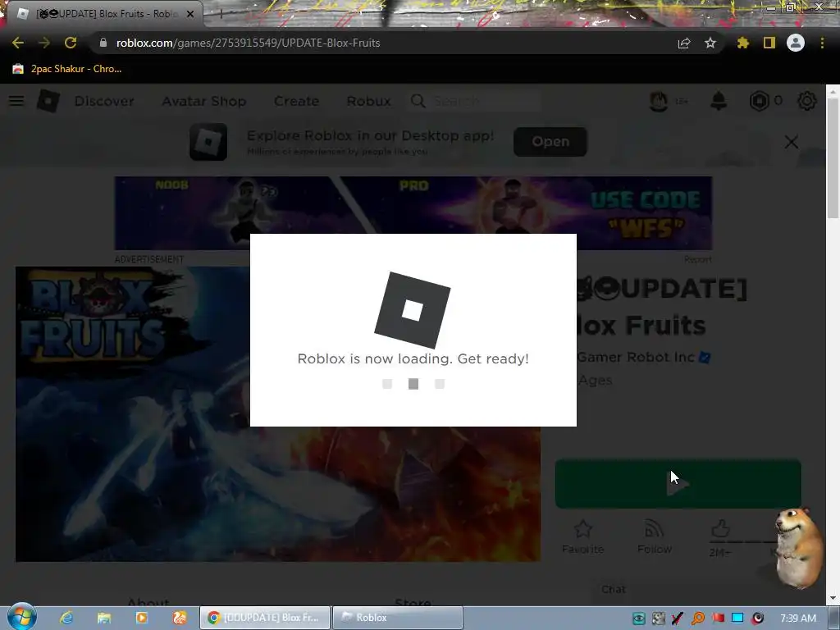Viewport: 840px width, 630px height.
Task: Click the address bar URL
Action: 248,43
